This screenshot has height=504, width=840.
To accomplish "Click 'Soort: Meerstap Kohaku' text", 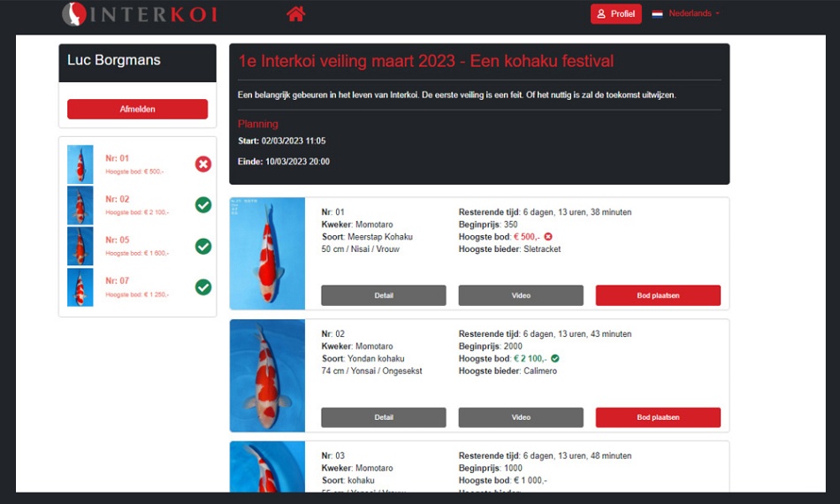I will [x=367, y=237].
